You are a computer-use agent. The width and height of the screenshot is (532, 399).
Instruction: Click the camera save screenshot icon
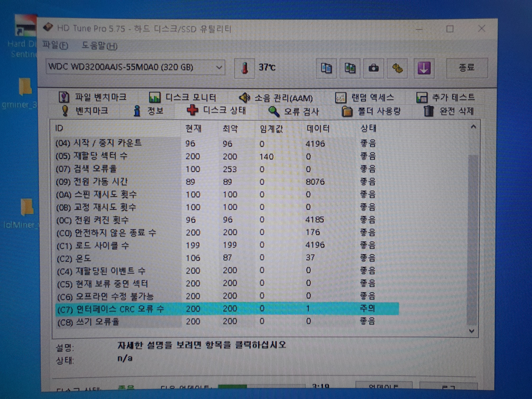pos(373,68)
